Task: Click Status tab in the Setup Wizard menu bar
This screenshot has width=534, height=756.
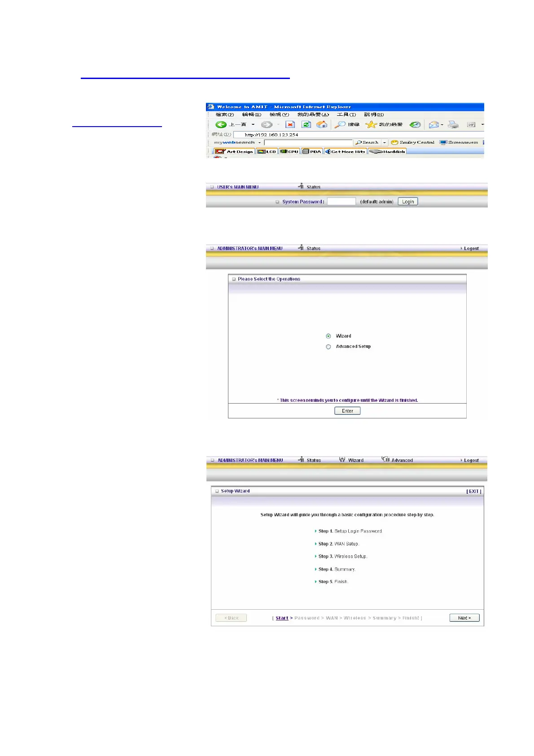Action: [x=310, y=460]
